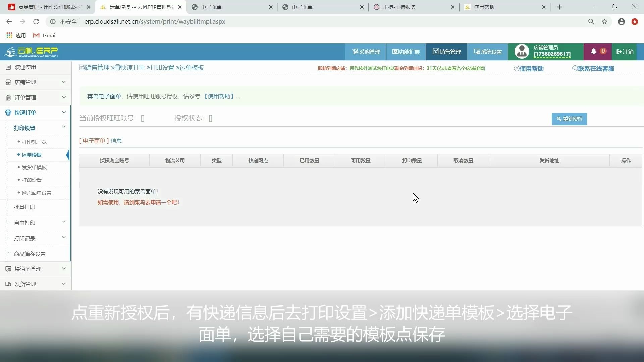644x362 pixels.
Task: Expand the 打印记录 sidebar section
Action: (39, 238)
